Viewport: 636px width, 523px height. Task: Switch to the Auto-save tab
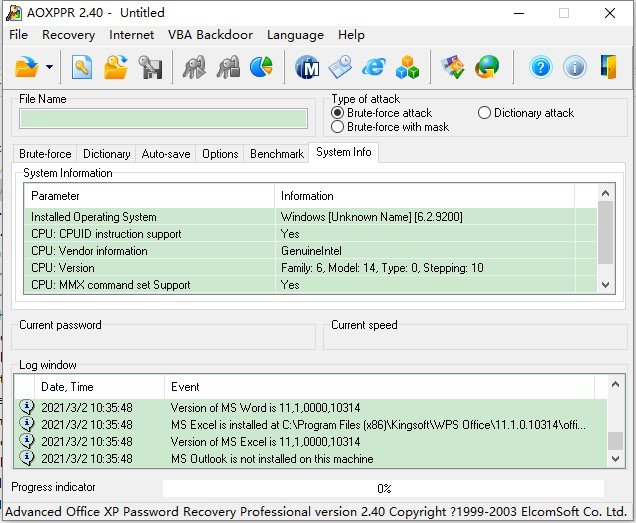166,154
